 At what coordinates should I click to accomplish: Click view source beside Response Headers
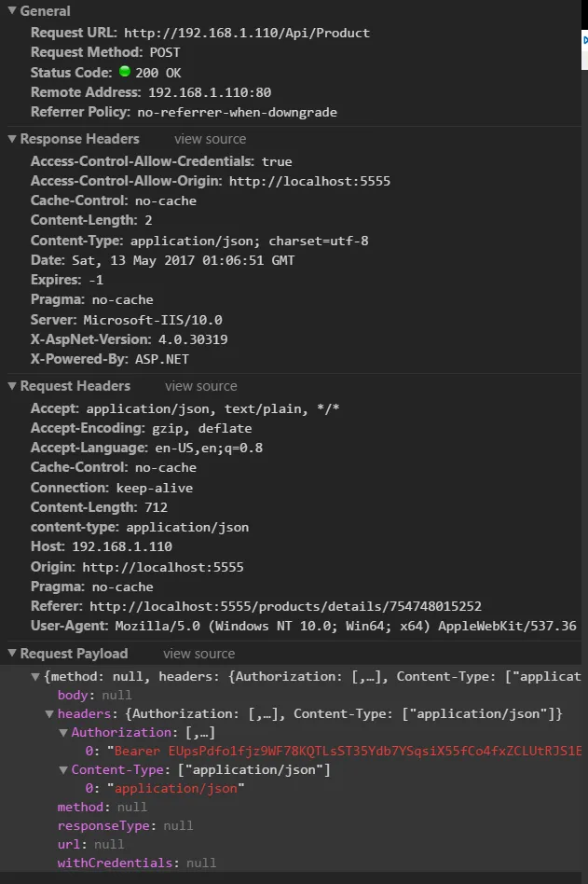(x=210, y=139)
